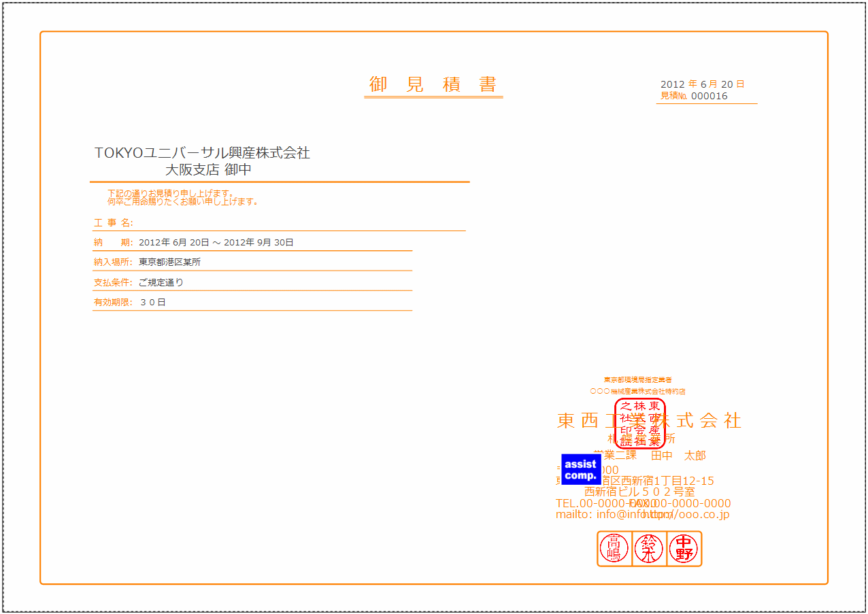Click the 鈴木 approval seal stamp
The image size is (868, 614).
[649, 549]
